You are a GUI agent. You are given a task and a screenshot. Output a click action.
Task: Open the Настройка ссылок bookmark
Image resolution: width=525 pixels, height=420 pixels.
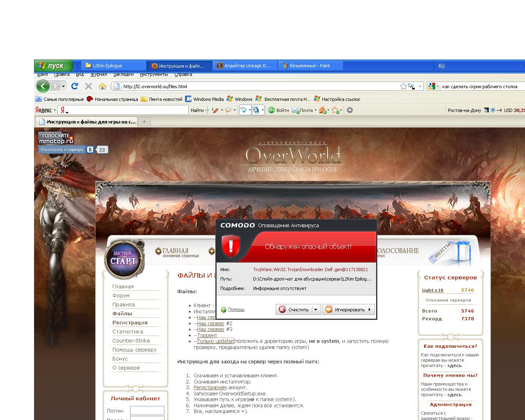[x=337, y=99]
